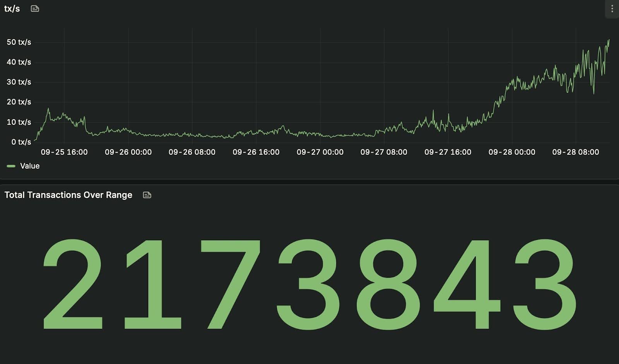
Task: Open the three-dot panel options menu
Action: (x=612, y=9)
